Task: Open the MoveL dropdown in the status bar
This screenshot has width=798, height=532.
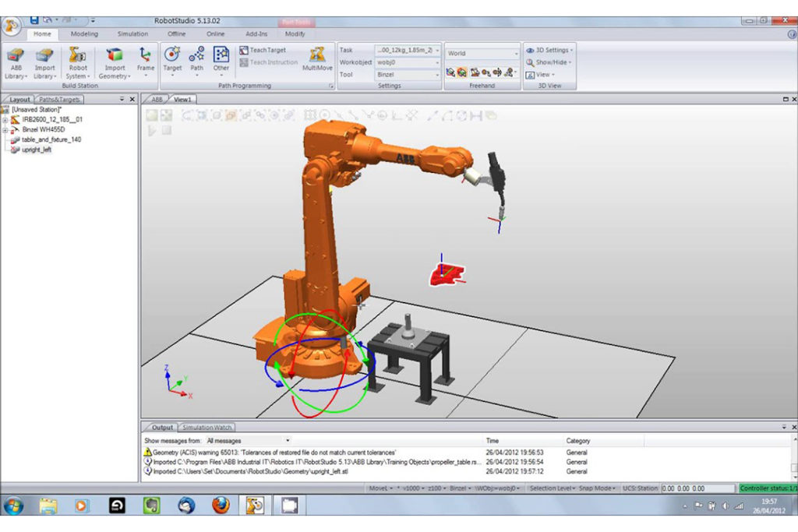Action: point(380,488)
